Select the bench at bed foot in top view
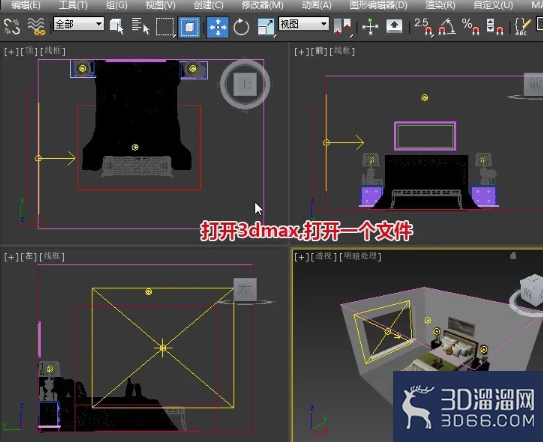The width and height of the screenshot is (543, 442). click(137, 167)
